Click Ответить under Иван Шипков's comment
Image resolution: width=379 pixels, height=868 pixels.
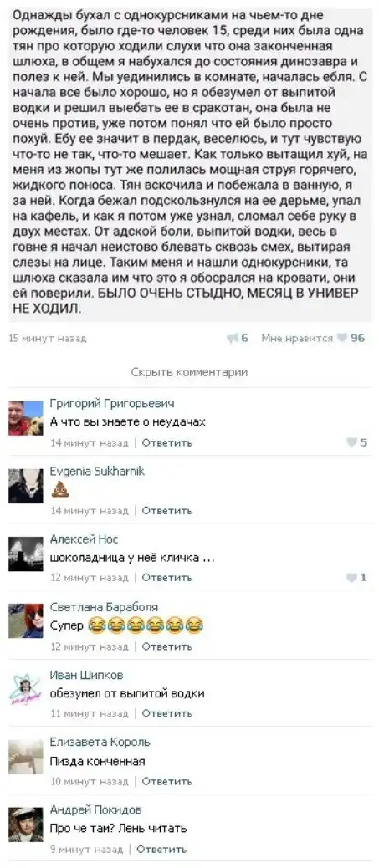pyautogui.click(x=167, y=713)
